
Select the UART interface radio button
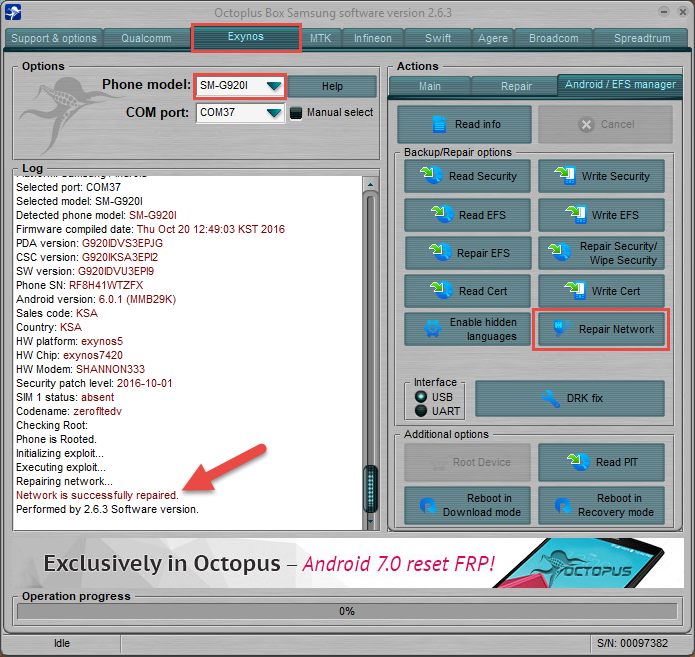(x=421, y=411)
